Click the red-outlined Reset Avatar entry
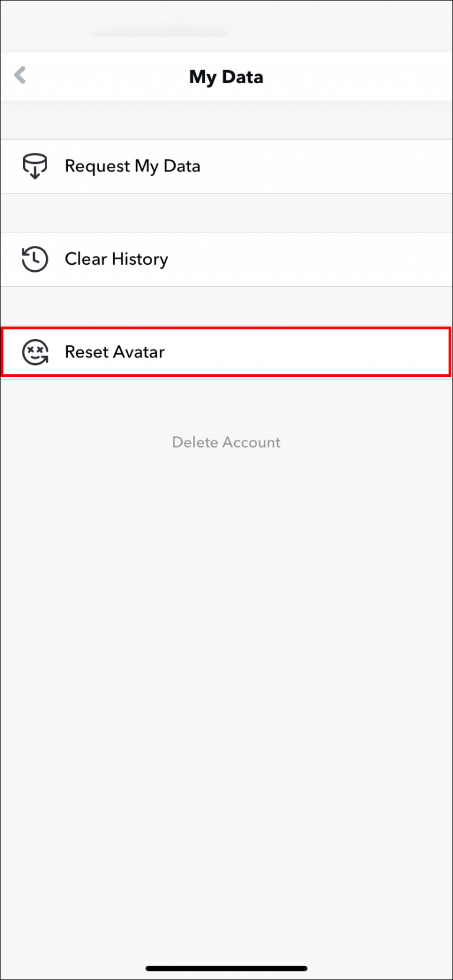The image size is (453, 980). point(226,352)
